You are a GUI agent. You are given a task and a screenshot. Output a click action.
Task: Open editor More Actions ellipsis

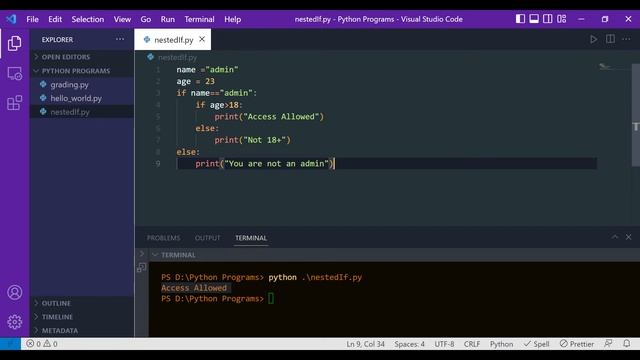626,39
